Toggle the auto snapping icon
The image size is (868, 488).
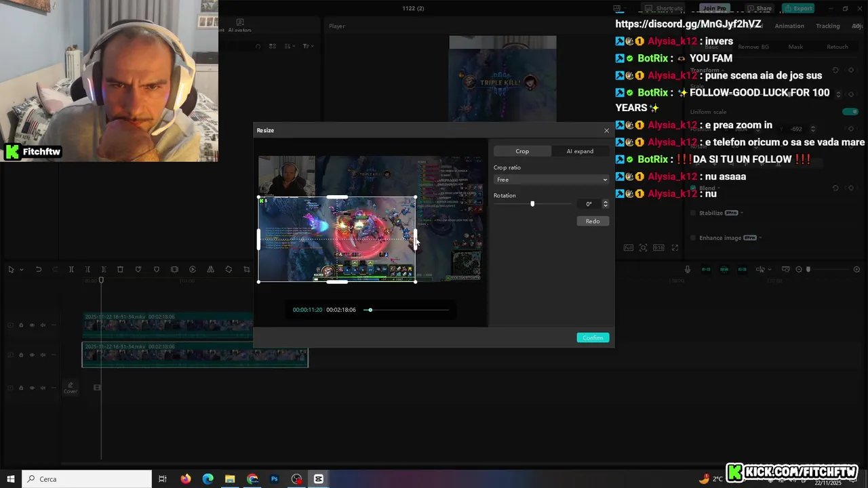[x=724, y=269]
